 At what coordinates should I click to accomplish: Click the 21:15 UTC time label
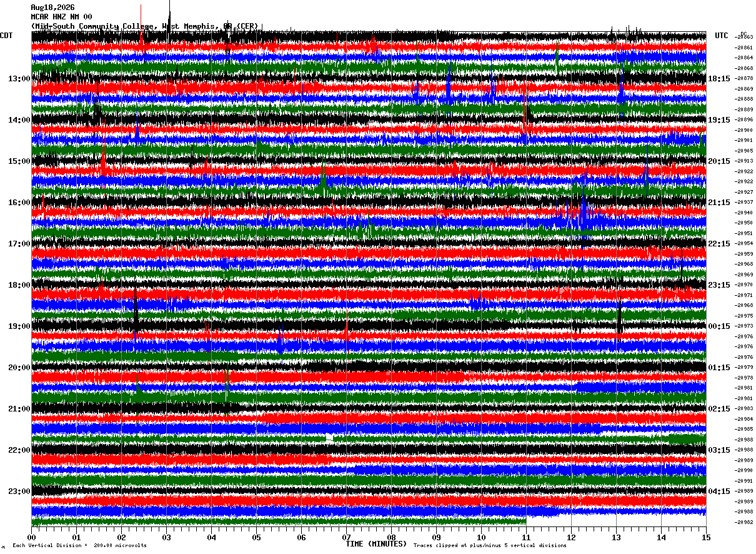click(719, 203)
